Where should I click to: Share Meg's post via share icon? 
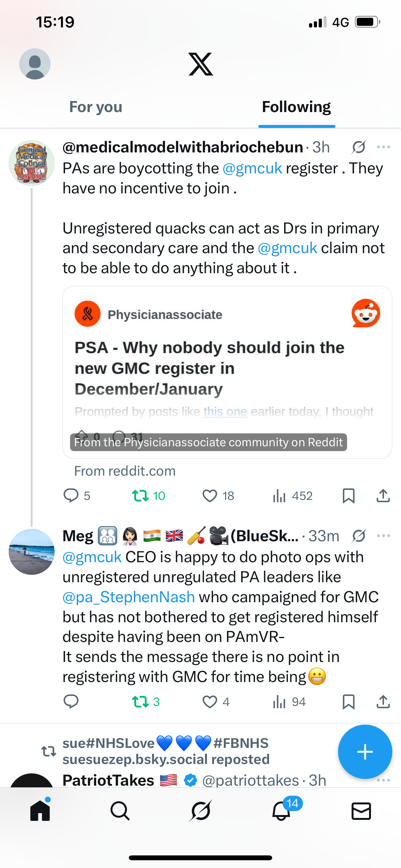383,702
